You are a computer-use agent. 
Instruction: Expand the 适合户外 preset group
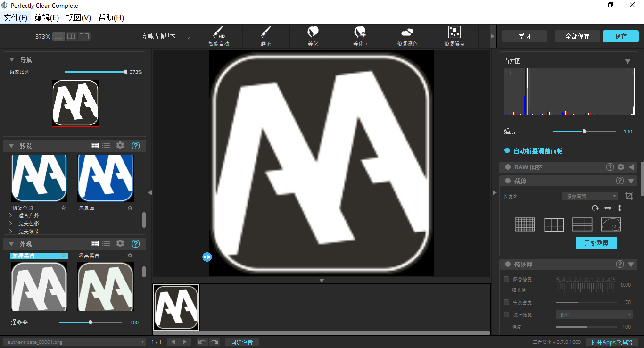[x=11, y=215]
